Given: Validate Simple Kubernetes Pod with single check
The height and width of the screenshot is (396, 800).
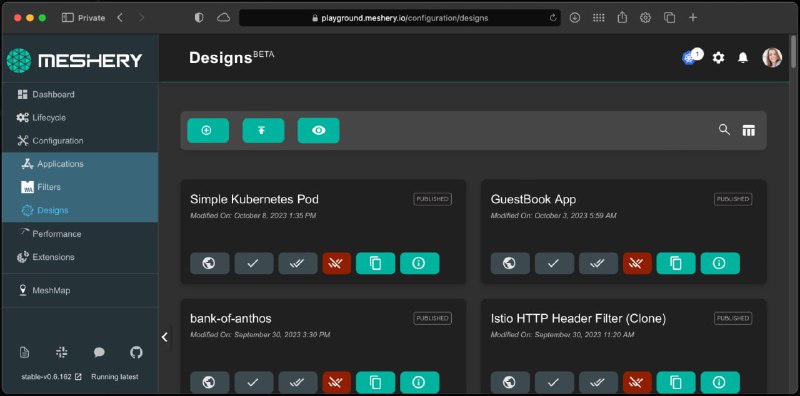Looking at the screenshot, I should coord(254,263).
